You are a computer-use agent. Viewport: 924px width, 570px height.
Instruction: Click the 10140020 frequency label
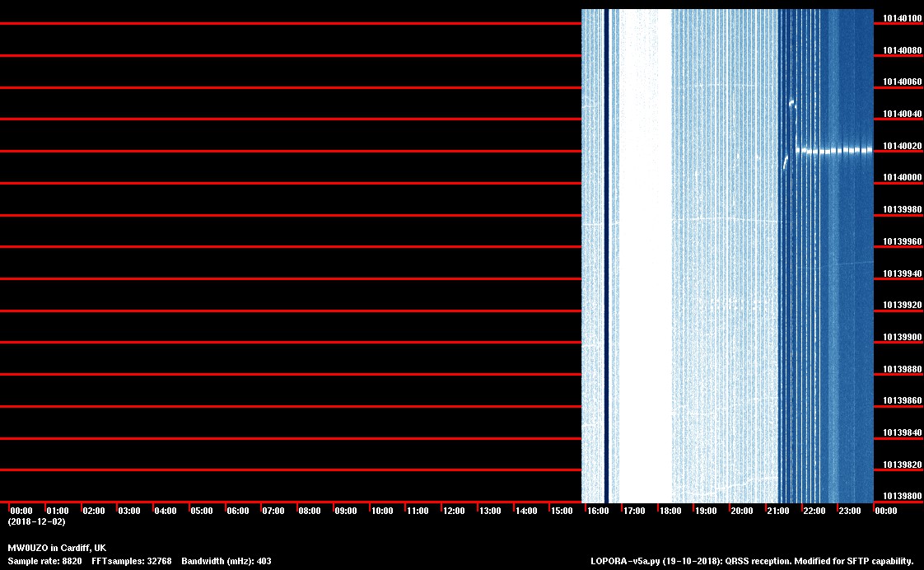pyautogui.click(x=902, y=147)
